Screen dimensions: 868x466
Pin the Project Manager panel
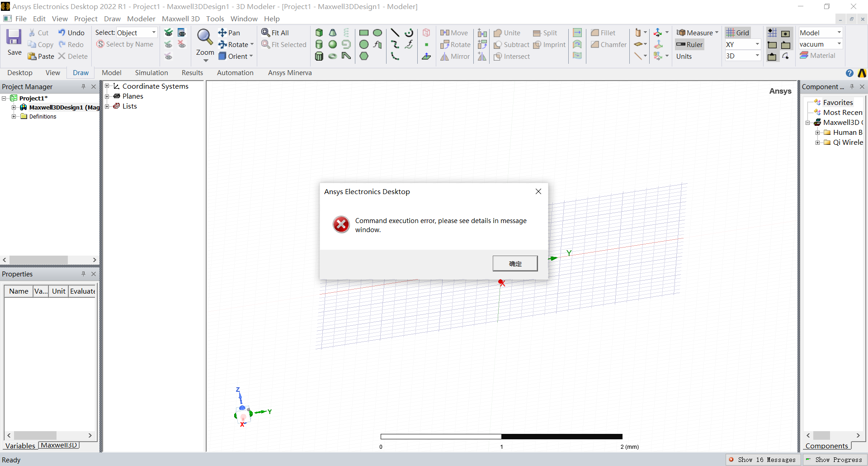click(x=83, y=86)
